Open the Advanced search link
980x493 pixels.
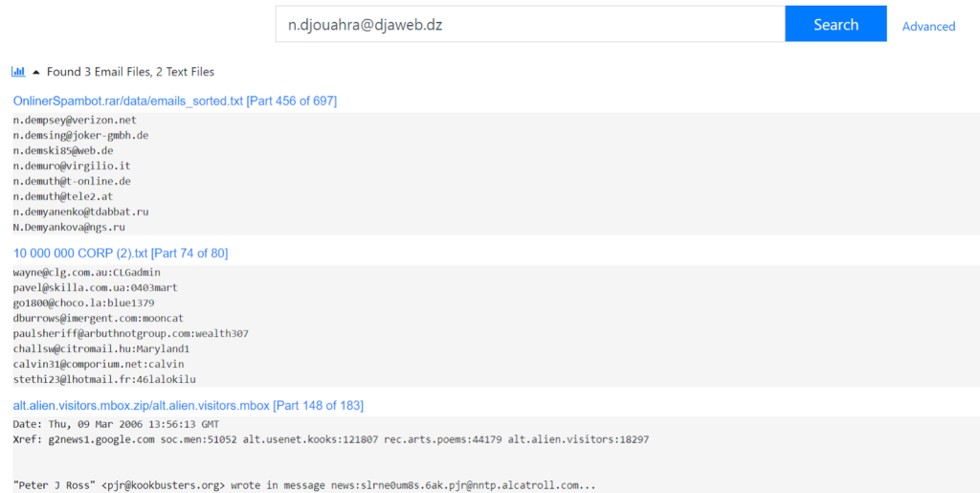click(928, 27)
